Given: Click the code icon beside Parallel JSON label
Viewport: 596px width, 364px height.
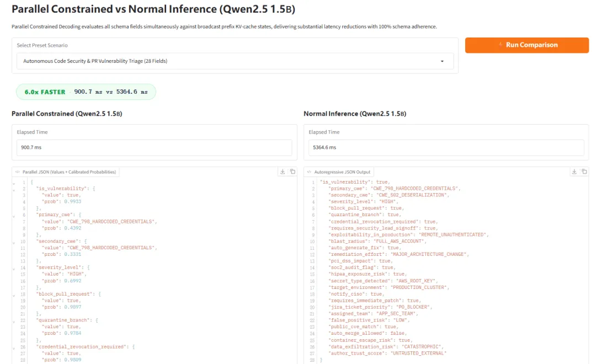Looking at the screenshot, I should [x=18, y=172].
